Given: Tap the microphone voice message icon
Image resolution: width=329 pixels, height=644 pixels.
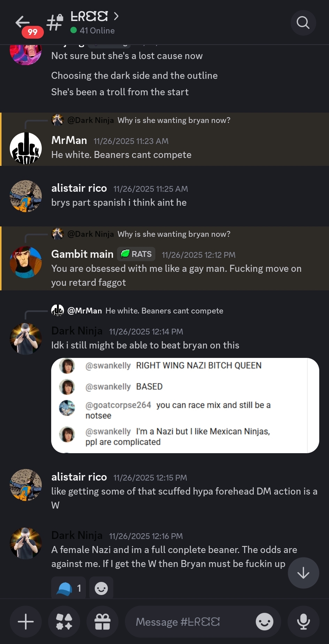Looking at the screenshot, I should [x=303, y=621].
